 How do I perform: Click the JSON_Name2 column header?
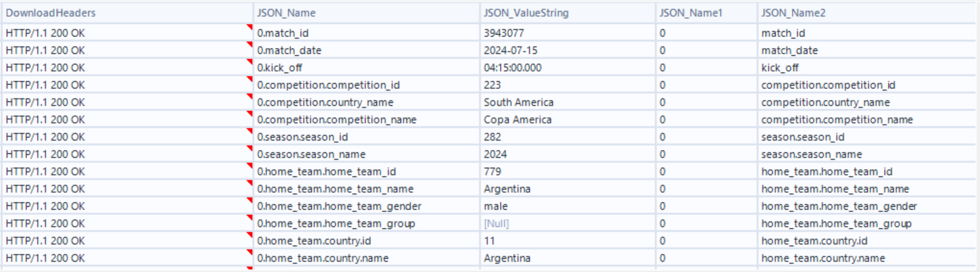pos(793,13)
